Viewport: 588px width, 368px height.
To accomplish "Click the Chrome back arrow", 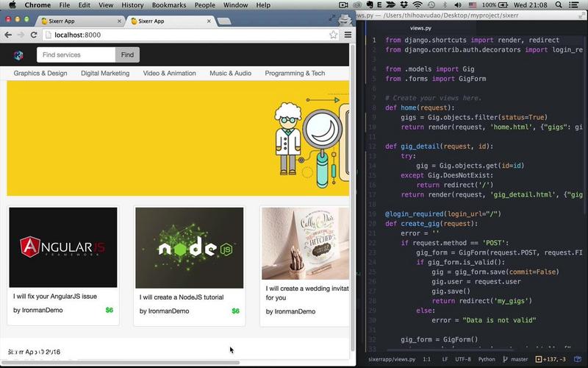I will click(8, 35).
